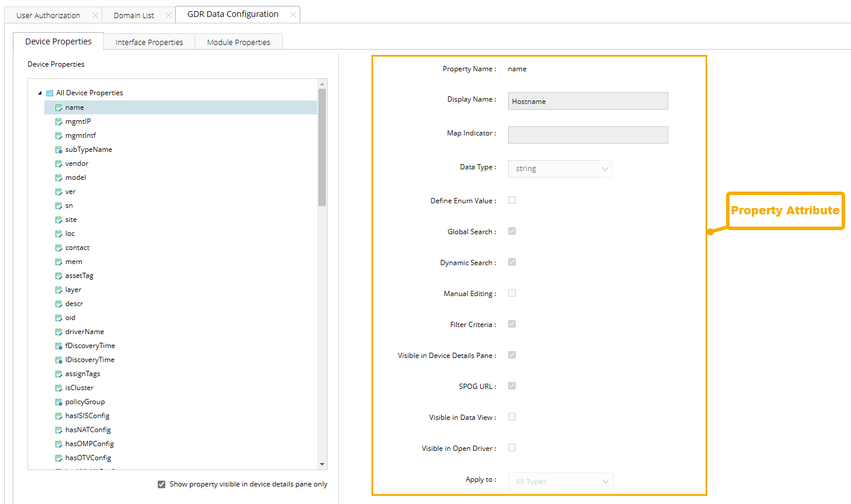The height and width of the screenshot is (504, 851).
Task: Collapse the All Device Properties tree node
Action: [x=40, y=92]
